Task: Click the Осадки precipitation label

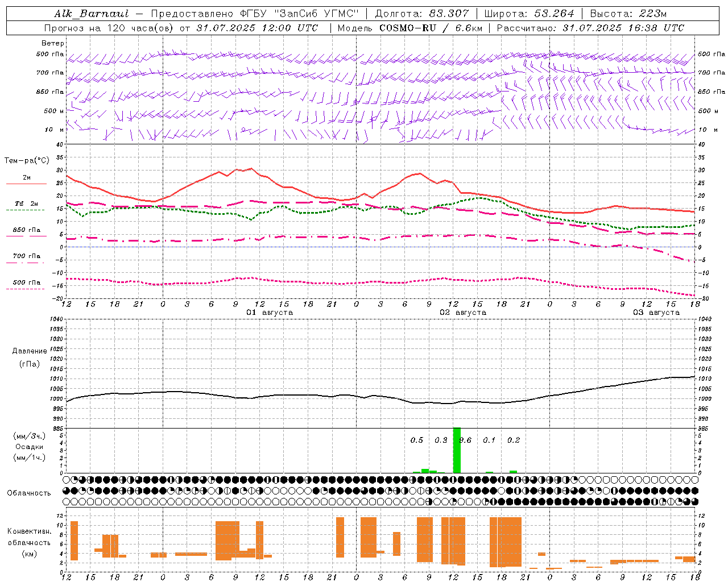Action: coord(30,447)
